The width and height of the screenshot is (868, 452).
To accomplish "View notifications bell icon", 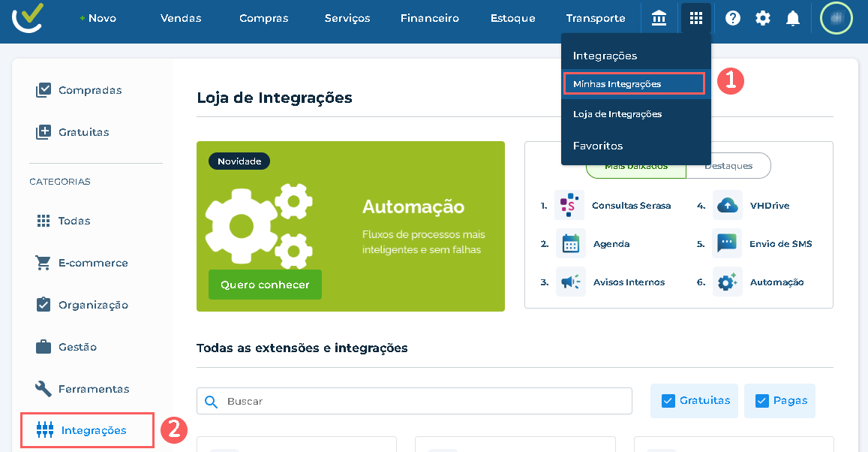I will point(792,18).
